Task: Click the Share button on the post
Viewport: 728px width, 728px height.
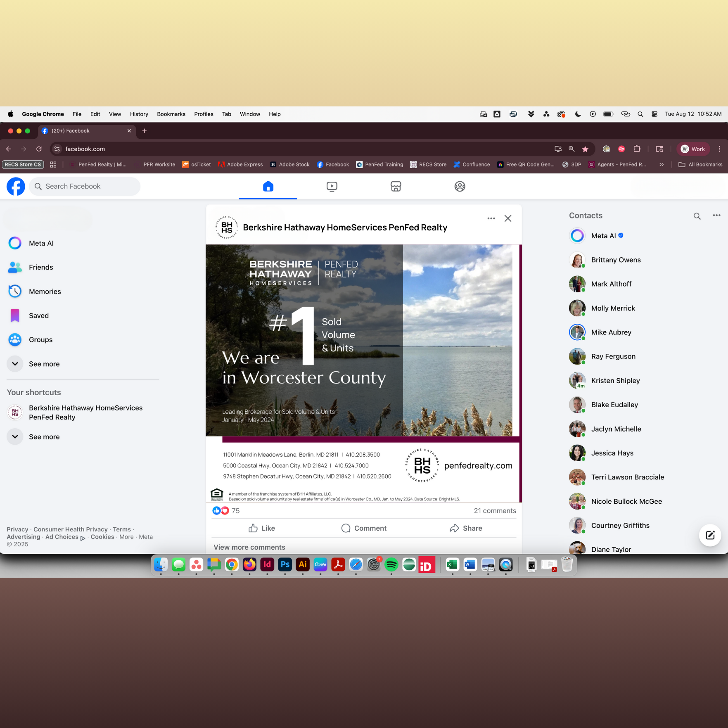Action: pos(466,528)
